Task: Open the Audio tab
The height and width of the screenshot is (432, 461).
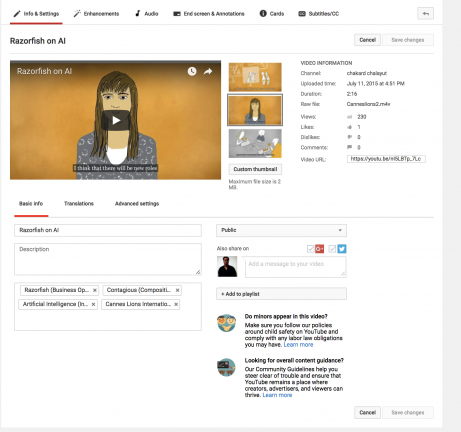Action: pos(146,14)
